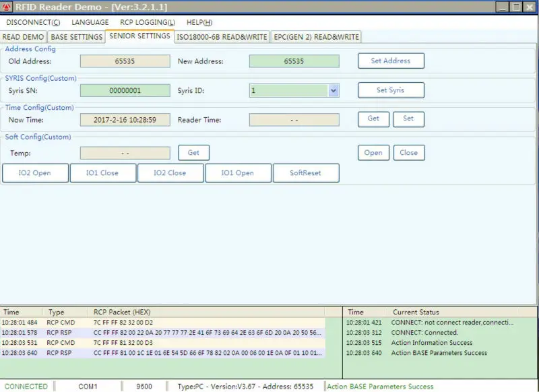Click the Set Address button
539x392 pixels.
pyautogui.click(x=390, y=61)
